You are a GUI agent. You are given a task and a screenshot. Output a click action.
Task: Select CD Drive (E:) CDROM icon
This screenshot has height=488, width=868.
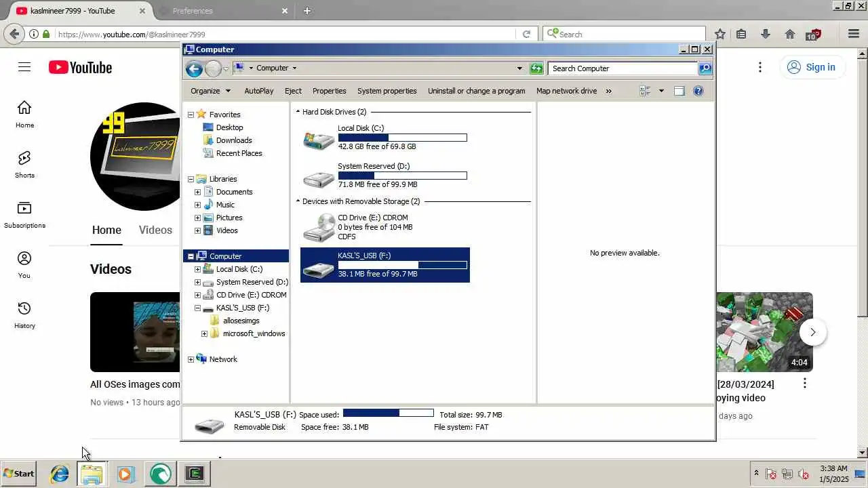coord(319,227)
